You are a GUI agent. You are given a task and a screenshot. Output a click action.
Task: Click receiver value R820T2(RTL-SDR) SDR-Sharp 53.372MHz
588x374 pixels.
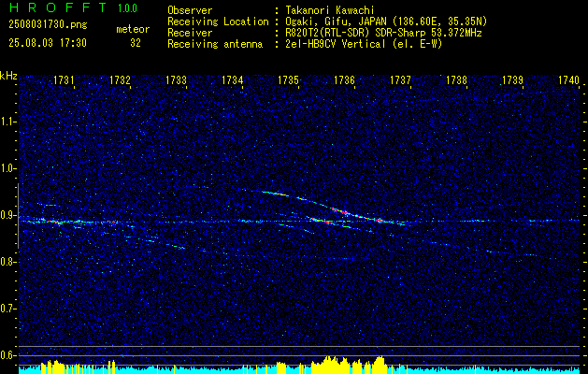pyautogui.click(x=383, y=33)
